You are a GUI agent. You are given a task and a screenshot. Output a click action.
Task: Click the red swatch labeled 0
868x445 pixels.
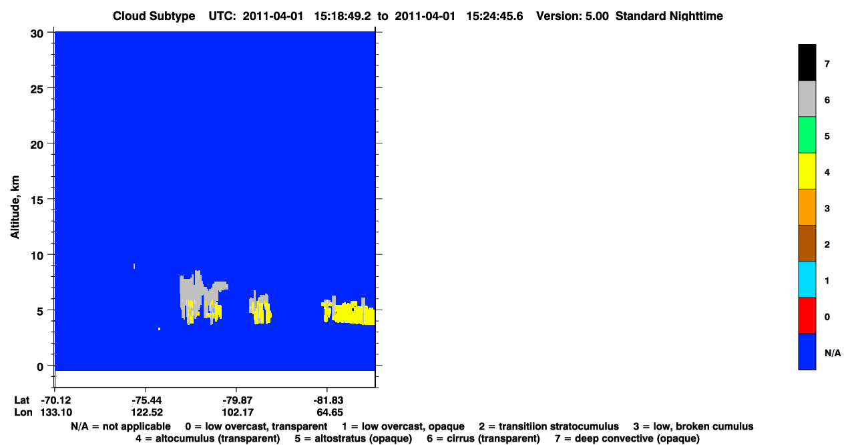(807, 315)
